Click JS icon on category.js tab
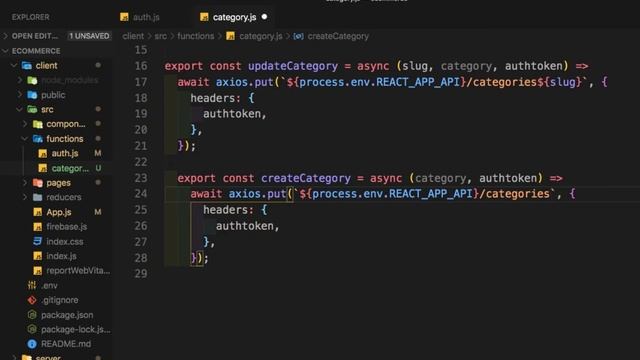 tap(204, 17)
